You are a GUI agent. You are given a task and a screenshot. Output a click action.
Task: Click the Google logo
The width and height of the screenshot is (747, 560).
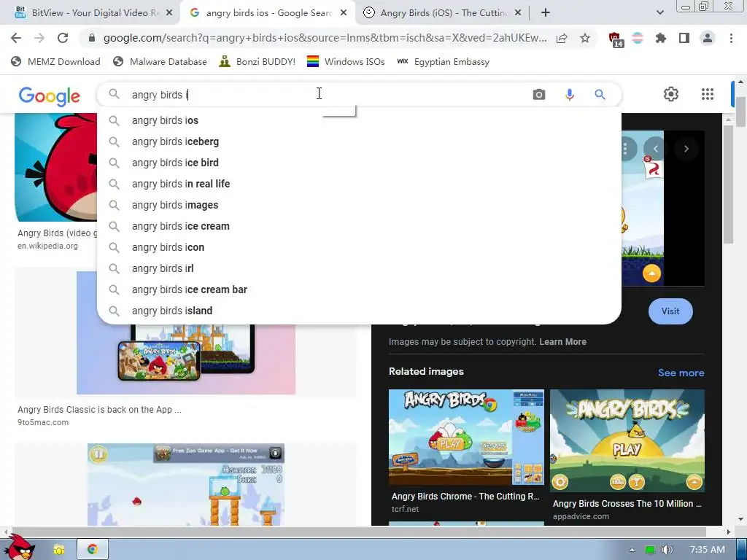click(x=50, y=96)
